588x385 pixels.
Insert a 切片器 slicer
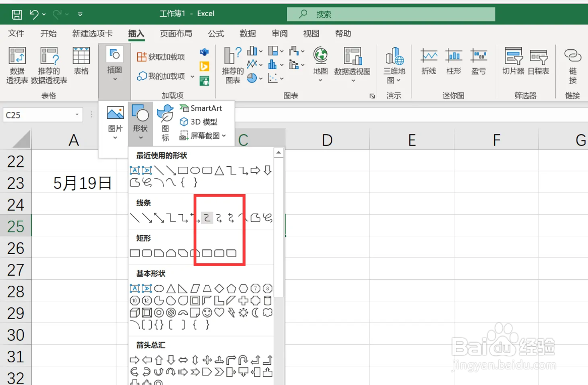pyautogui.click(x=513, y=60)
